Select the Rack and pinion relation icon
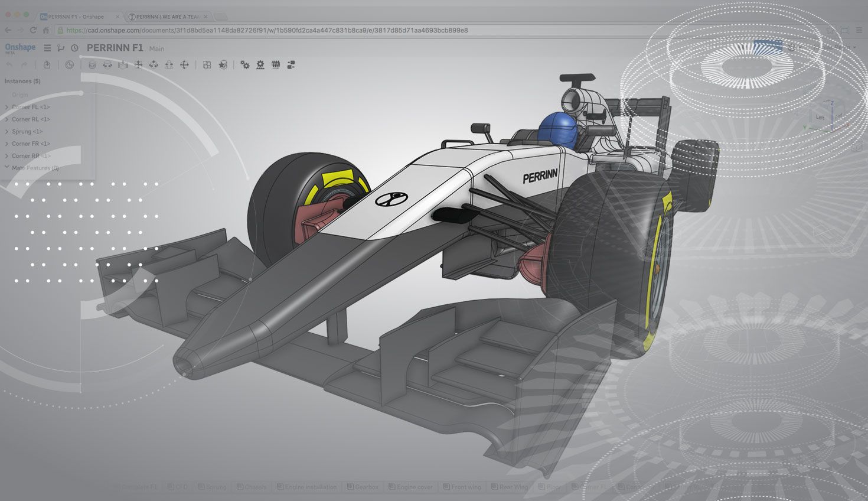The image size is (868, 501). [x=260, y=65]
